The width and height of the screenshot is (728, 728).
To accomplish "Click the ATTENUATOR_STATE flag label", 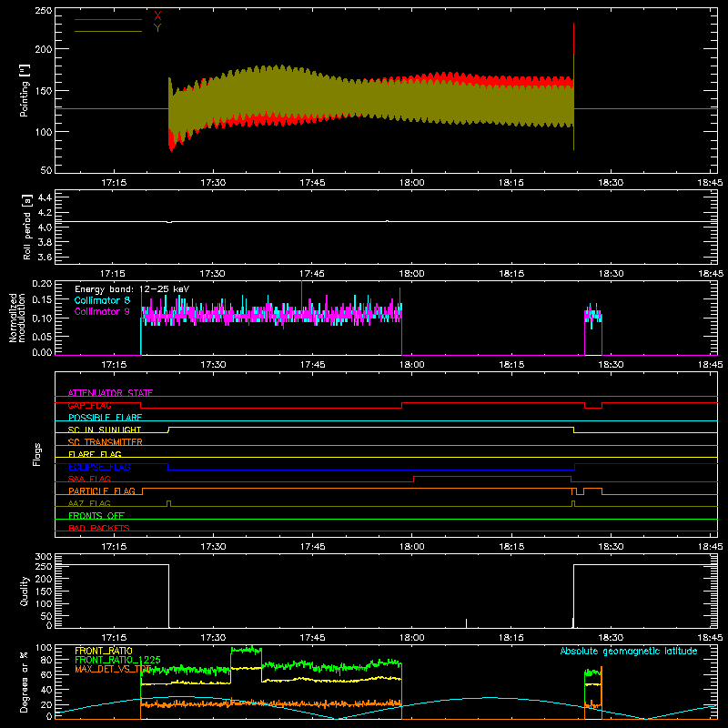I will [110, 393].
